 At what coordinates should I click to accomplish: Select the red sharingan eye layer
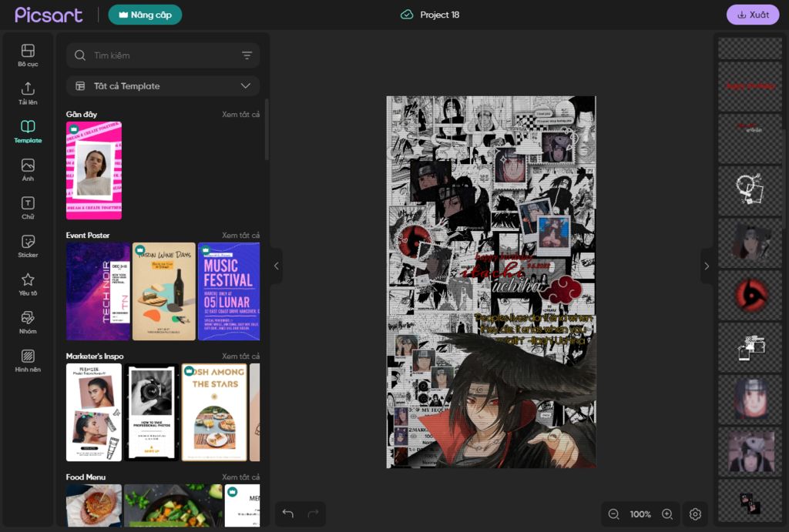click(750, 296)
